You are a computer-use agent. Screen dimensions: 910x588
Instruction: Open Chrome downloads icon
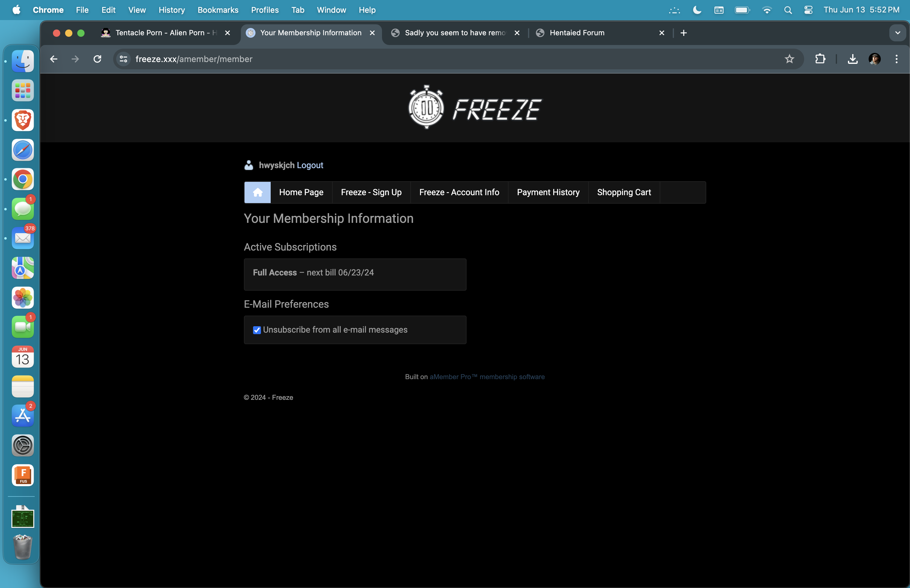852,59
